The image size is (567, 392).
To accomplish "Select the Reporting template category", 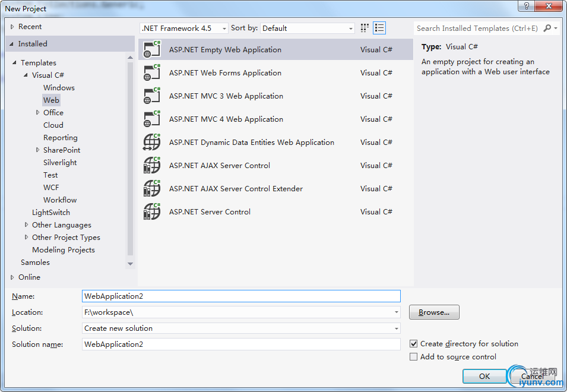I will pos(61,137).
